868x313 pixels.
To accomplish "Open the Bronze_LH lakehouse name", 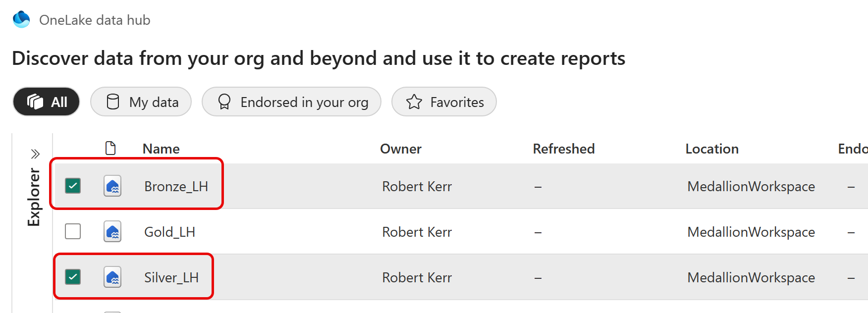I will click(x=176, y=187).
